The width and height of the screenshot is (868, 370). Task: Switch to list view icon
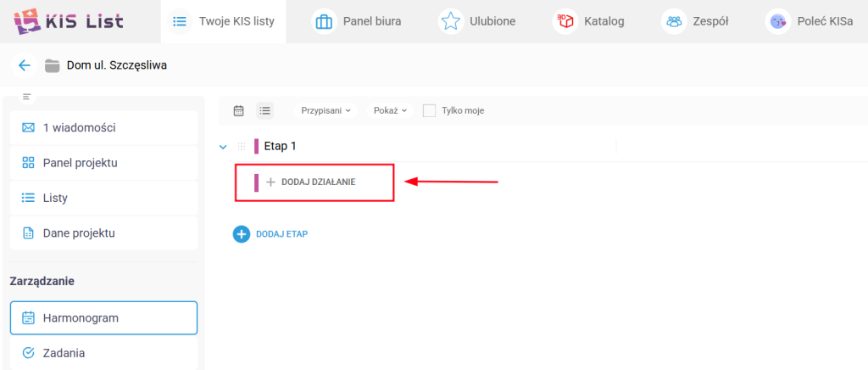(264, 110)
